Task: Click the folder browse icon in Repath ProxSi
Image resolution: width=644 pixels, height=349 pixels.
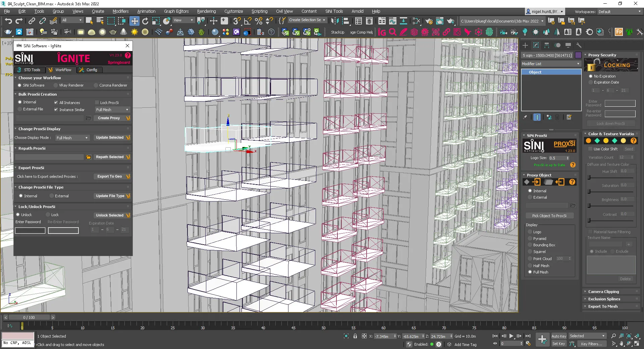Action: [x=89, y=157]
